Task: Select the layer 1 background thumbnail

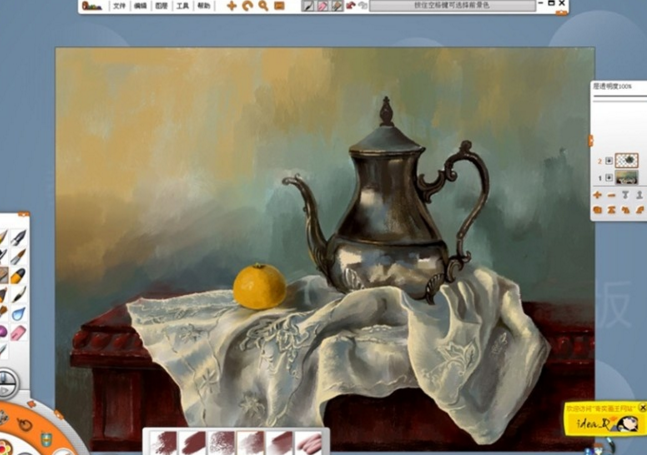Action: pos(626,177)
